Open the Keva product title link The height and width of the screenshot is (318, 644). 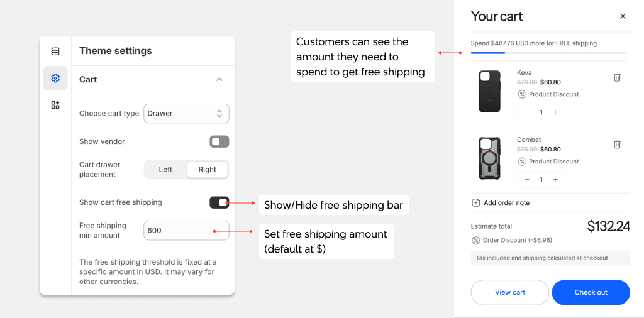[x=524, y=73]
